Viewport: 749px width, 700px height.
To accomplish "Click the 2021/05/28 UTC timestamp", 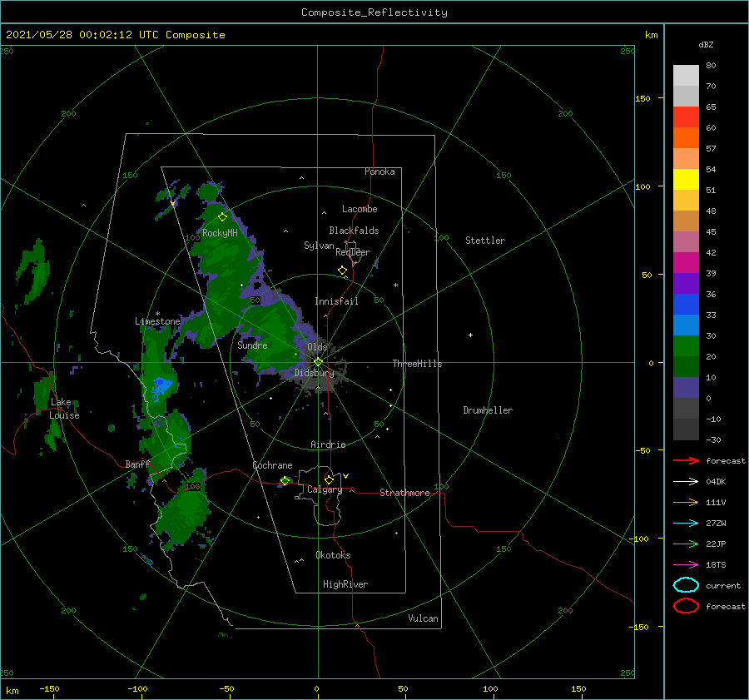I will pyautogui.click(x=115, y=35).
